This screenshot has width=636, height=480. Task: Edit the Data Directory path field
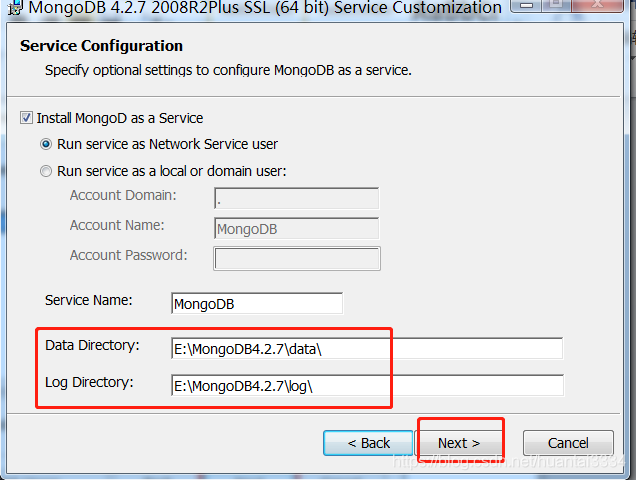[367, 349]
